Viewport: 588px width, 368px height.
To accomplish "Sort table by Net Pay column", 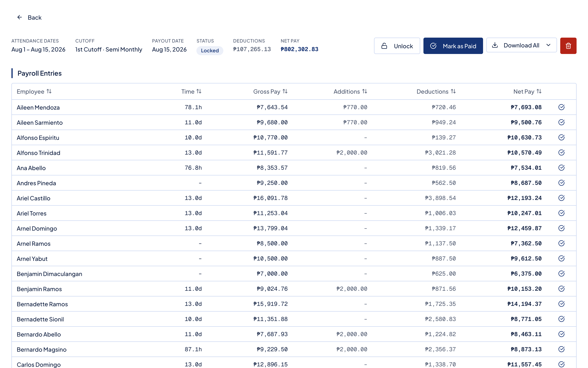I will pyautogui.click(x=528, y=92).
